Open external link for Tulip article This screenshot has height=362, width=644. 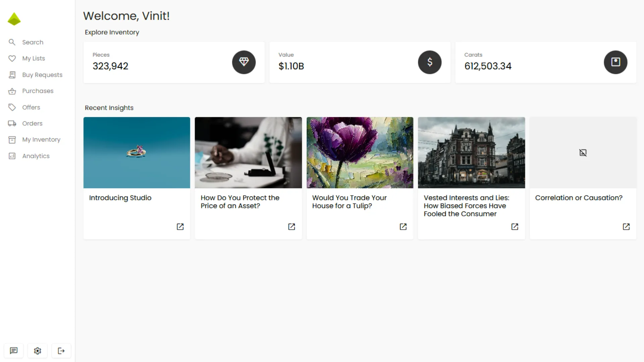click(403, 227)
